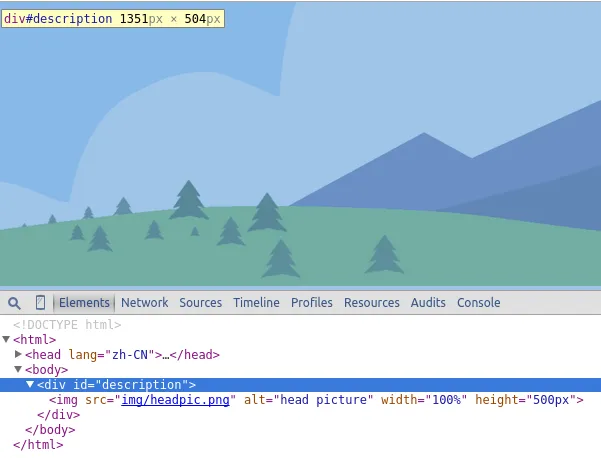Select the DOCTYPE html line

(67, 325)
